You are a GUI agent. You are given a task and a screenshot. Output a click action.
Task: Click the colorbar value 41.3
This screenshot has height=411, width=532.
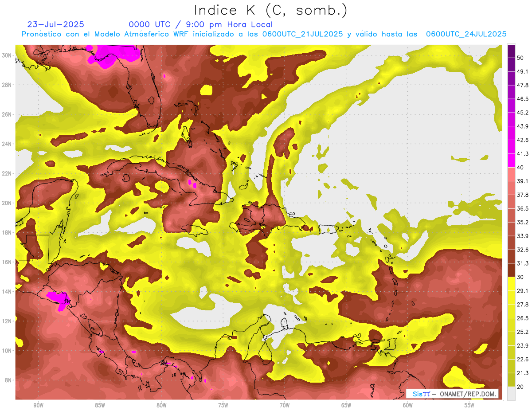point(523,154)
